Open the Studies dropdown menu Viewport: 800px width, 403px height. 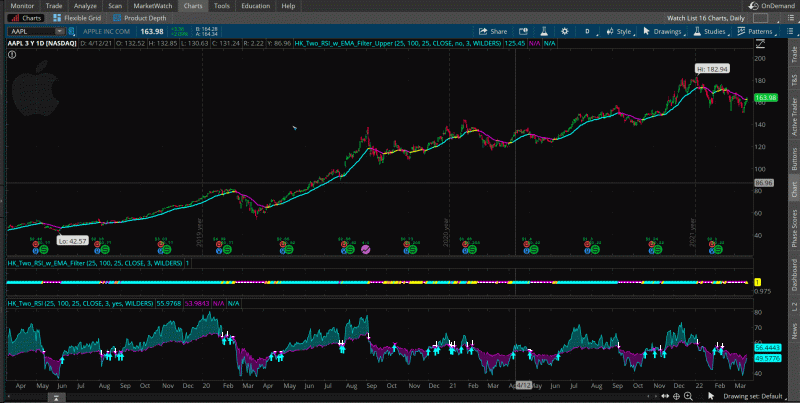(x=711, y=31)
